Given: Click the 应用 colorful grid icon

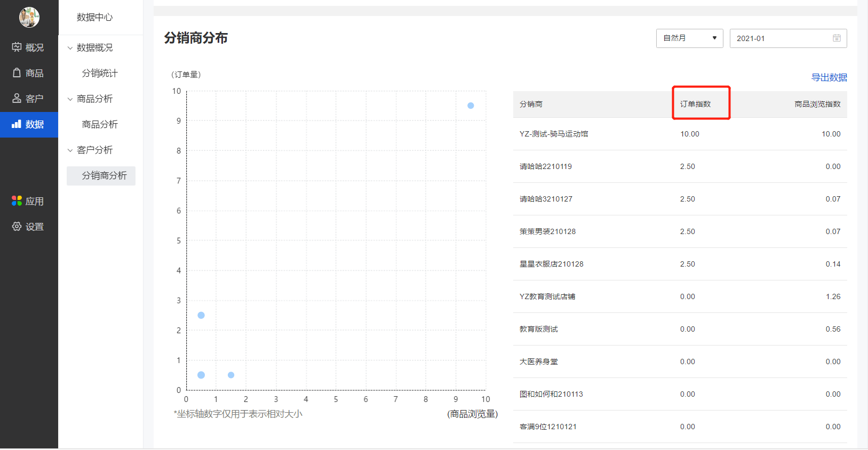Looking at the screenshot, I should 17,200.
